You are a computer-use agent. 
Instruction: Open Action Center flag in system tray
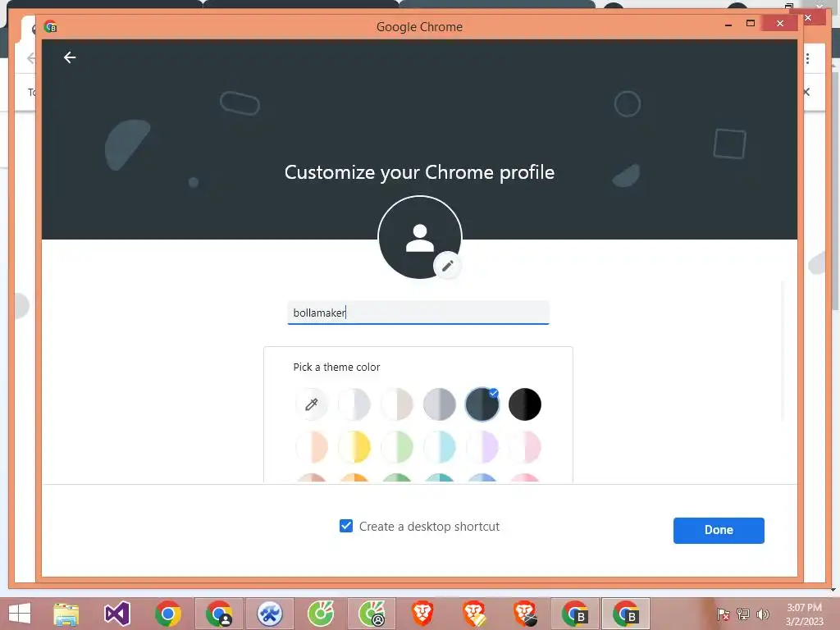coord(723,614)
